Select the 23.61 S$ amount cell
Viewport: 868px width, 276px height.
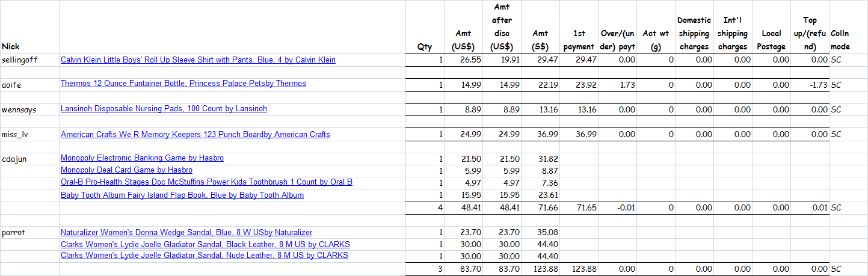540,195
